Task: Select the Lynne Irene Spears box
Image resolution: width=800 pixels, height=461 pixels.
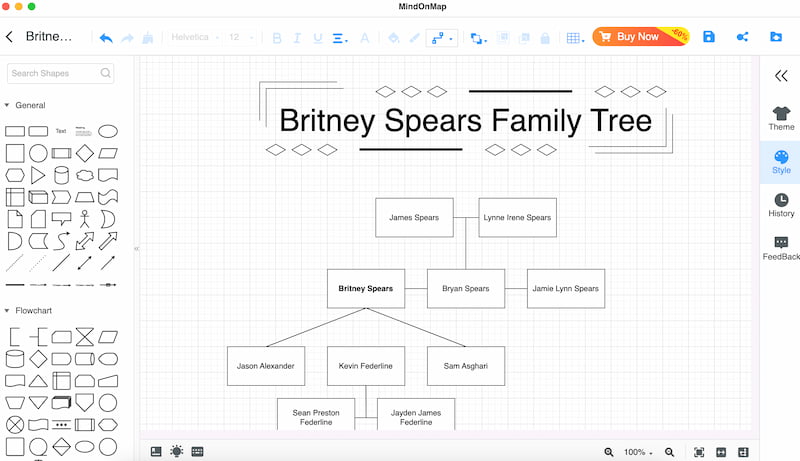Action: [517, 218]
